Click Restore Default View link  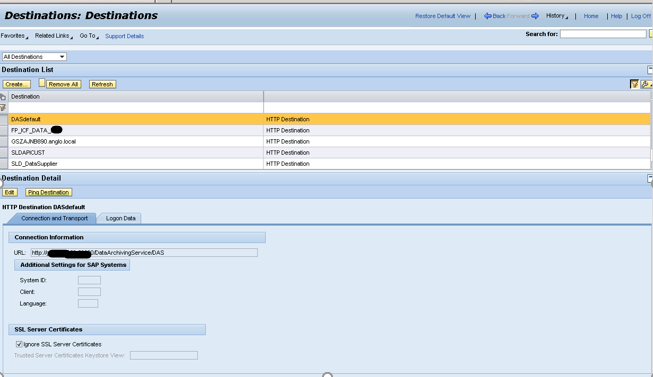[x=443, y=16]
